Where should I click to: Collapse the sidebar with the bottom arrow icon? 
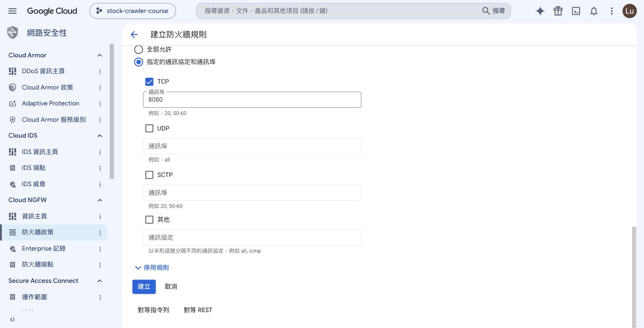tap(12, 320)
